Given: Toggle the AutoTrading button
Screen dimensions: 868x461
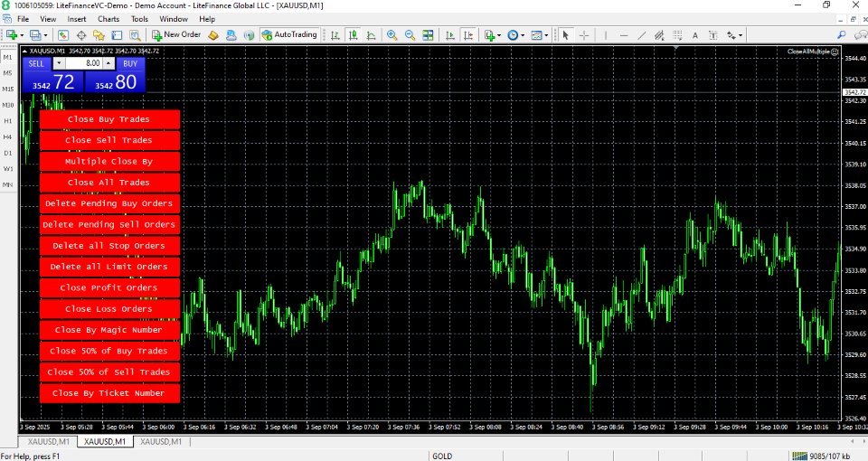Looking at the screenshot, I should tap(289, 35).
